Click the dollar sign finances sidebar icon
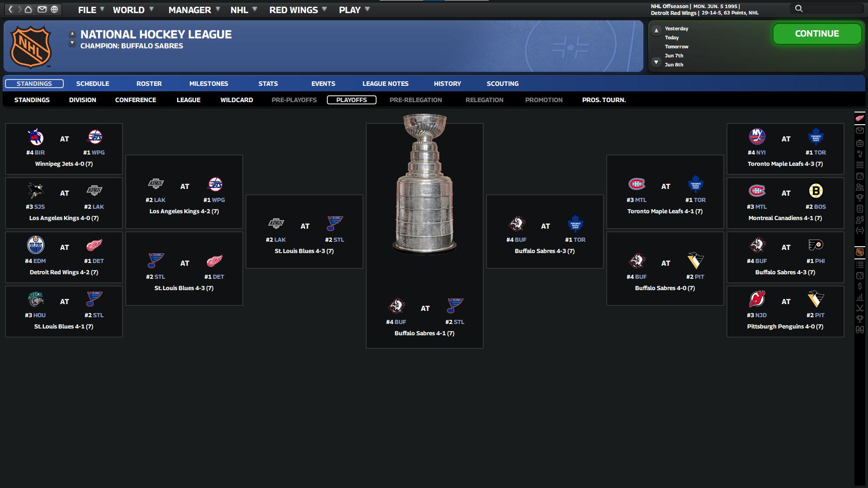 [x=859, y=286]
